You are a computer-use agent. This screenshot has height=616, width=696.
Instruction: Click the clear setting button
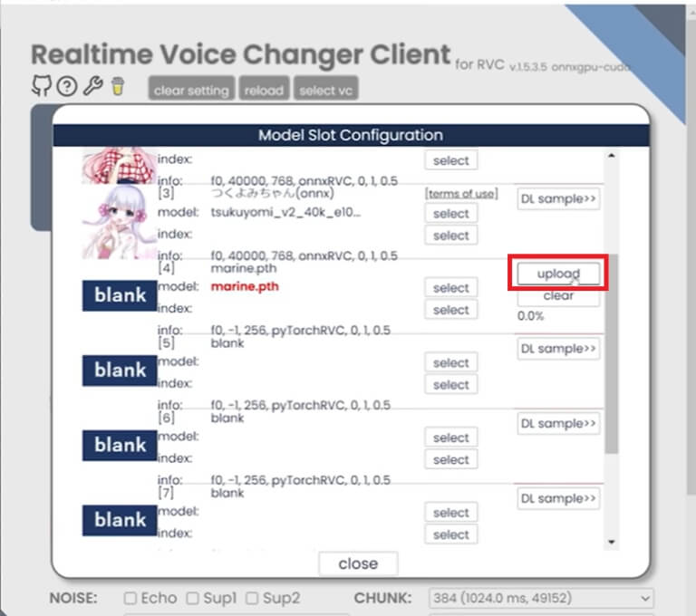click(191, 88)
